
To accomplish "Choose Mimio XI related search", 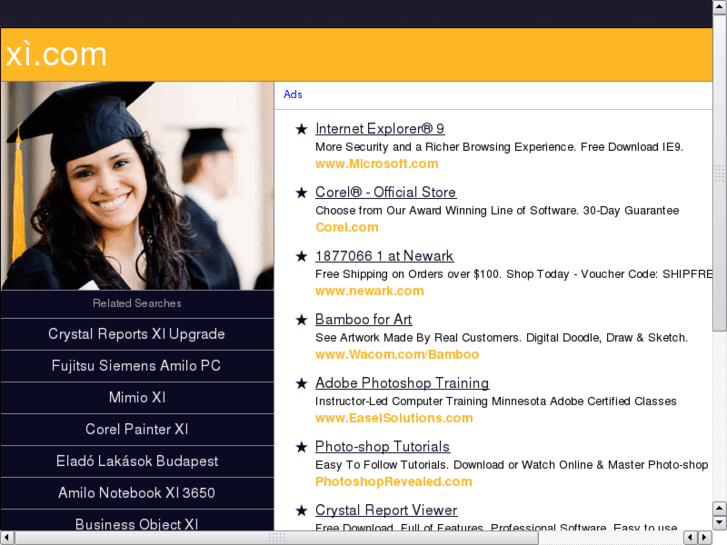I will click(x=137, y=398).
